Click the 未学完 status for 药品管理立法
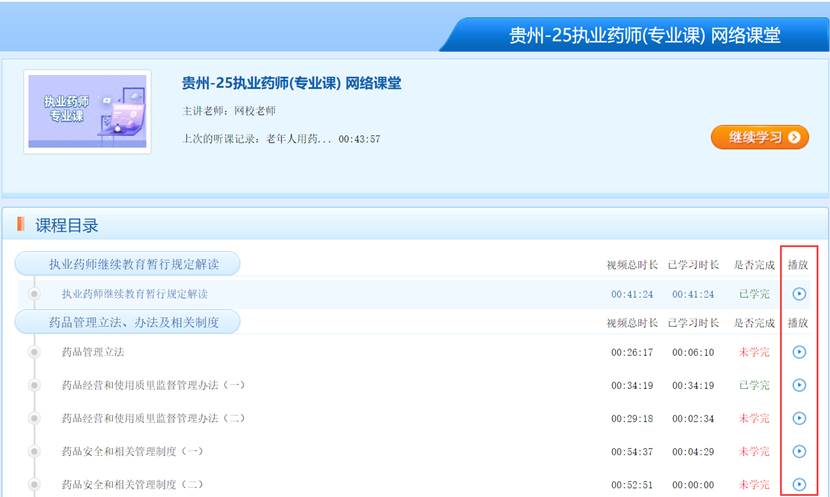 [753, 352]
